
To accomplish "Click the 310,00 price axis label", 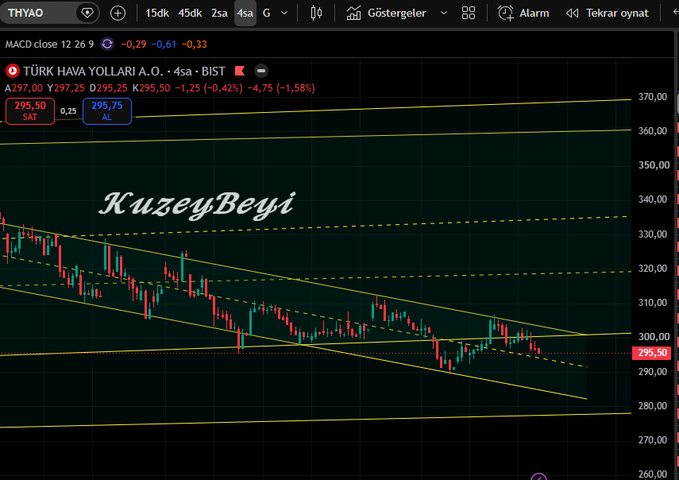I will pyautogui.click(x=653, y=302).
